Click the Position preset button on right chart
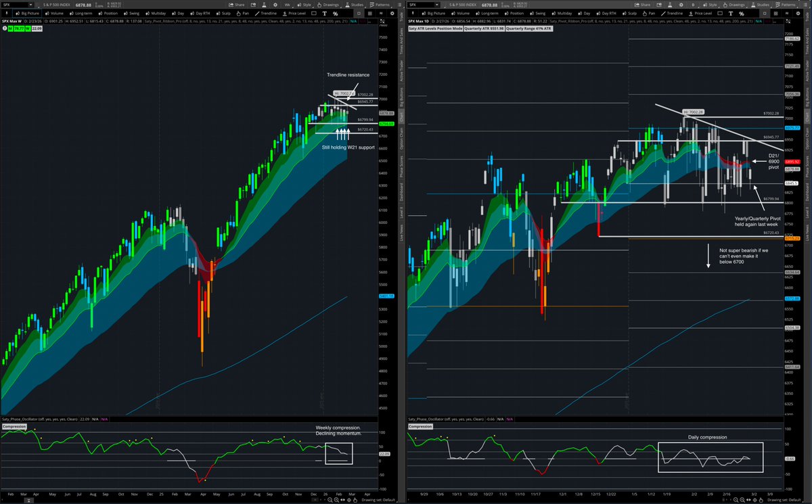The height and width of the screenshot is (504, 812). [514, 14]
